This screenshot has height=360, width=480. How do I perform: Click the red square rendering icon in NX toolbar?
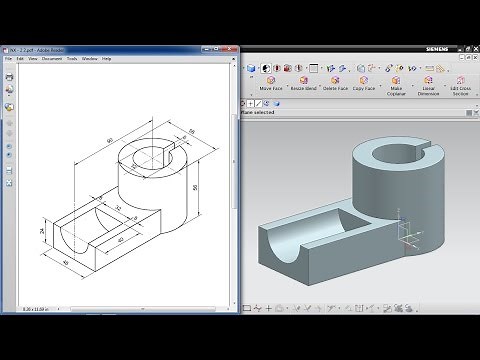(x=288, y=68)
